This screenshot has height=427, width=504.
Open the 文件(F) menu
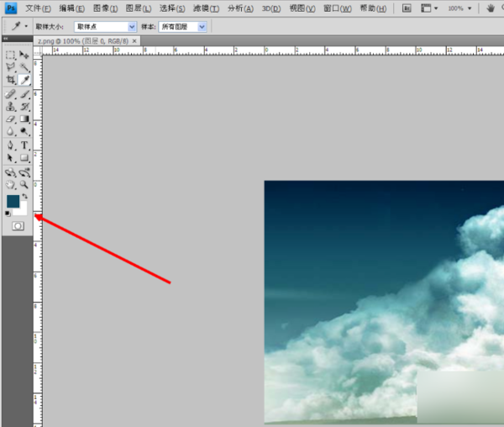click(x=38, y=8)
